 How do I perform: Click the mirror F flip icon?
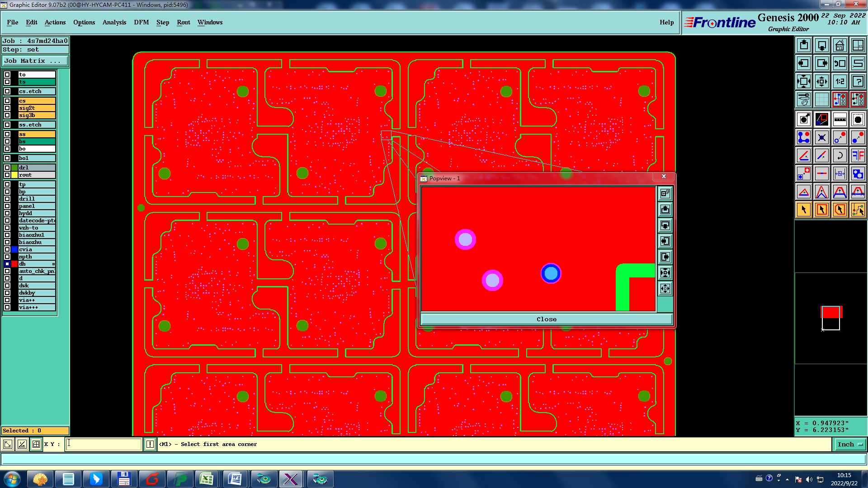tap(858, 155)
